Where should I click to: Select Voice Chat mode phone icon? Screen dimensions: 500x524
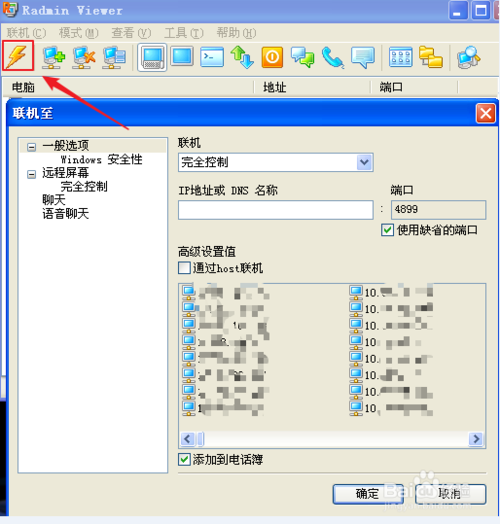333,57
